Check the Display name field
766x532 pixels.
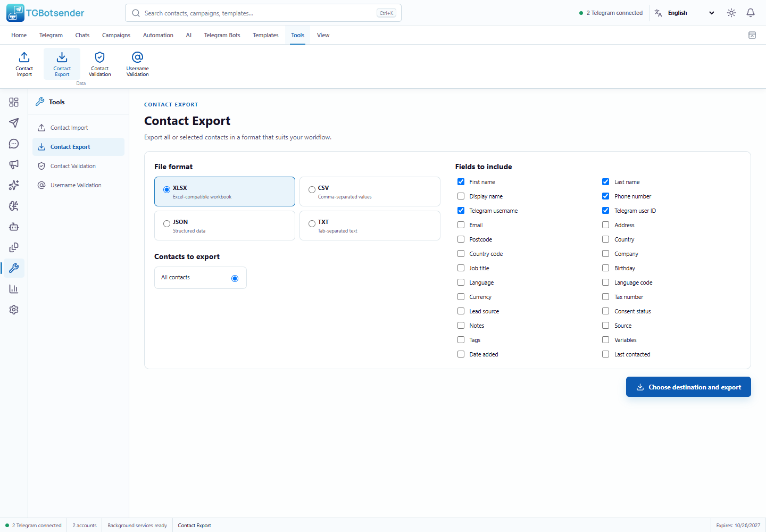point(461,196)
